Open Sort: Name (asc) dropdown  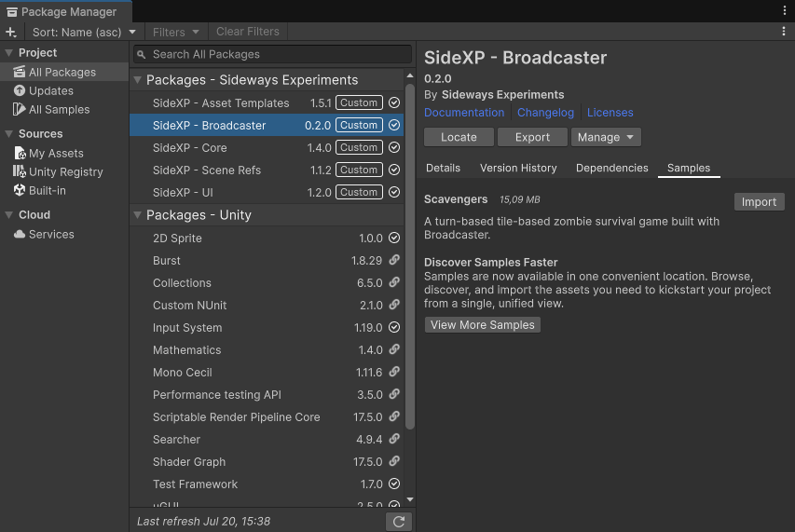tap(84, 32)
